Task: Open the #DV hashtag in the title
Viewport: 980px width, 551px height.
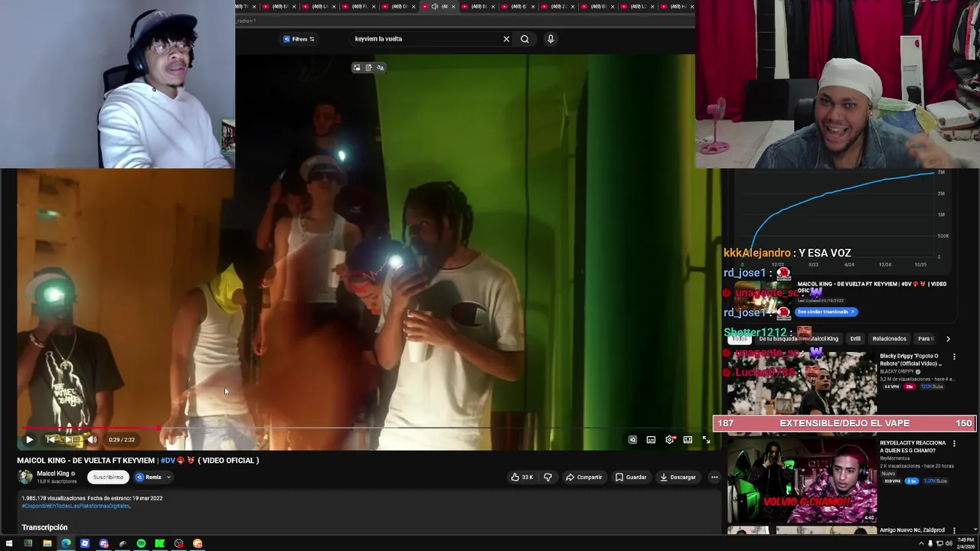Action: (168, 460)
